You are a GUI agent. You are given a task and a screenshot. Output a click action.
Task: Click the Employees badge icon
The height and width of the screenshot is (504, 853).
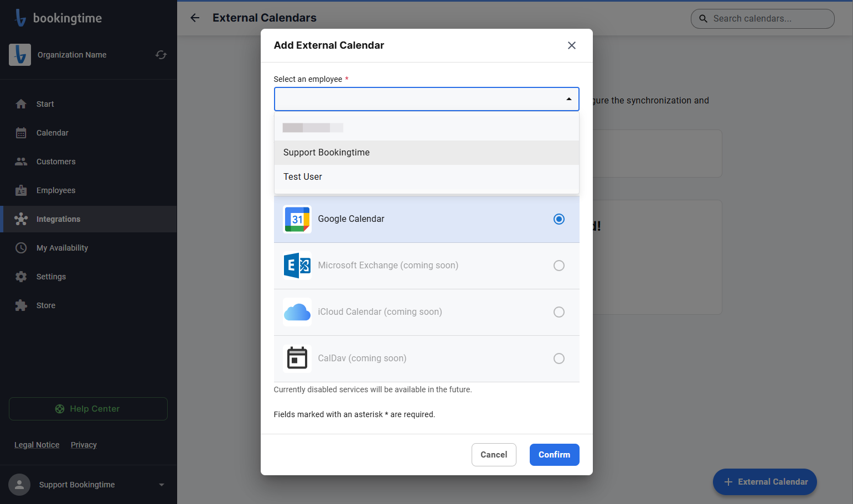(x=21, y=190)
